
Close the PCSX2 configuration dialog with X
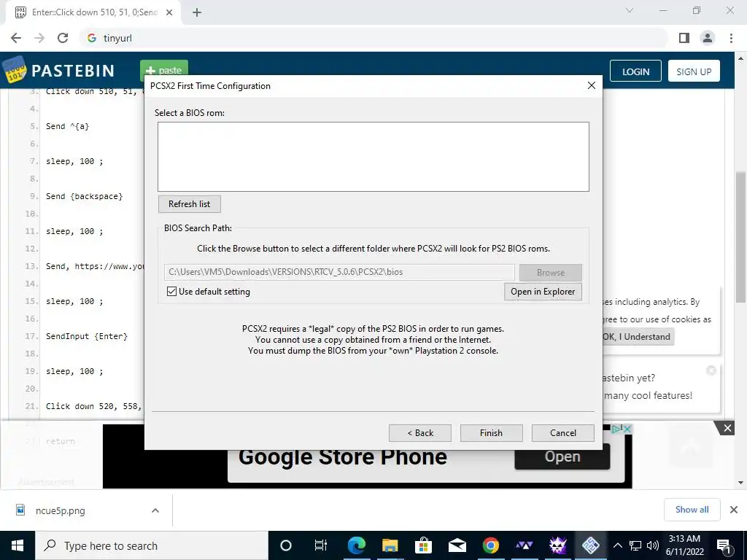coord(591,85)
